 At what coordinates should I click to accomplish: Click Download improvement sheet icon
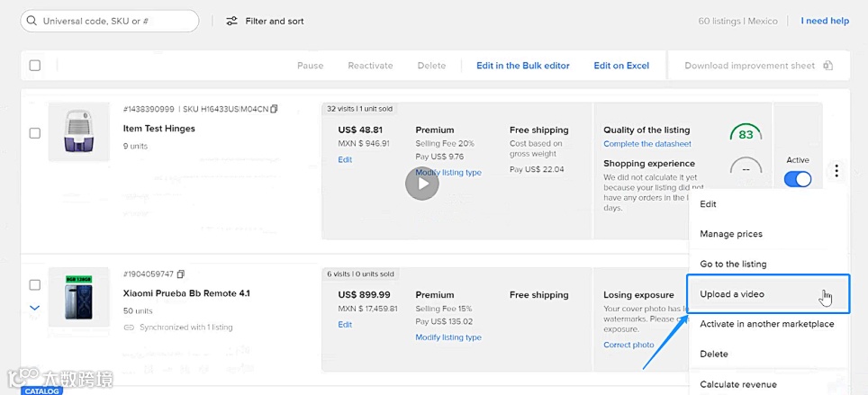pyautogui.click(x=828, y=66)
